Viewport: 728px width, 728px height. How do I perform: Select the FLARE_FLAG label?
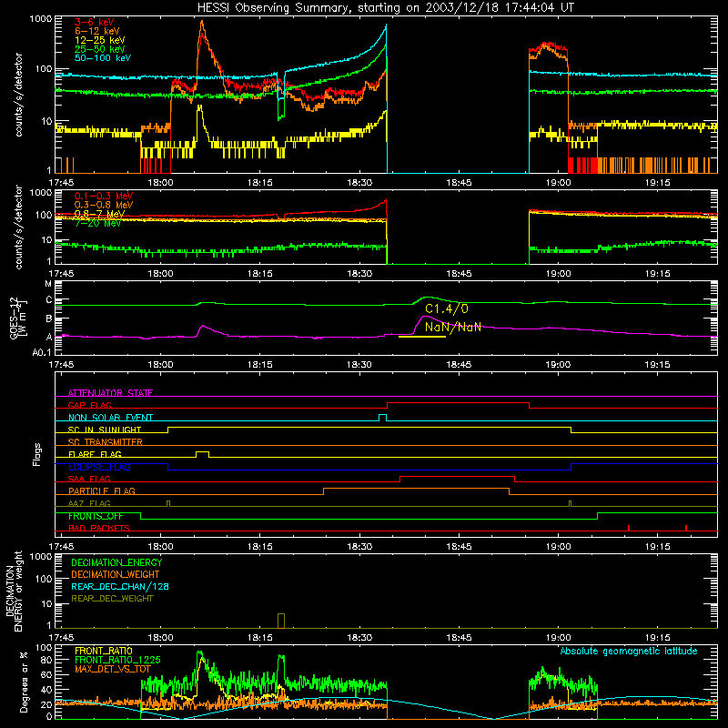(95, 454)
